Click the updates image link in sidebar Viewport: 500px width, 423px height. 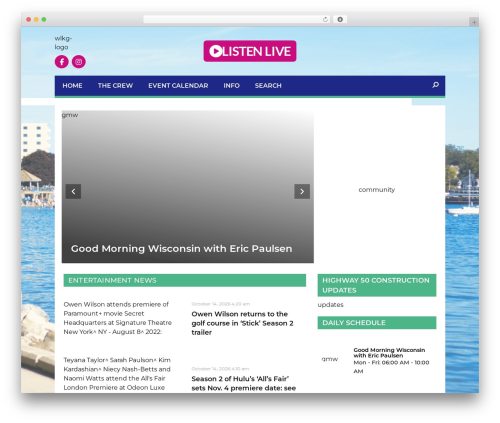pyautogui.click(x=330, y=305)
